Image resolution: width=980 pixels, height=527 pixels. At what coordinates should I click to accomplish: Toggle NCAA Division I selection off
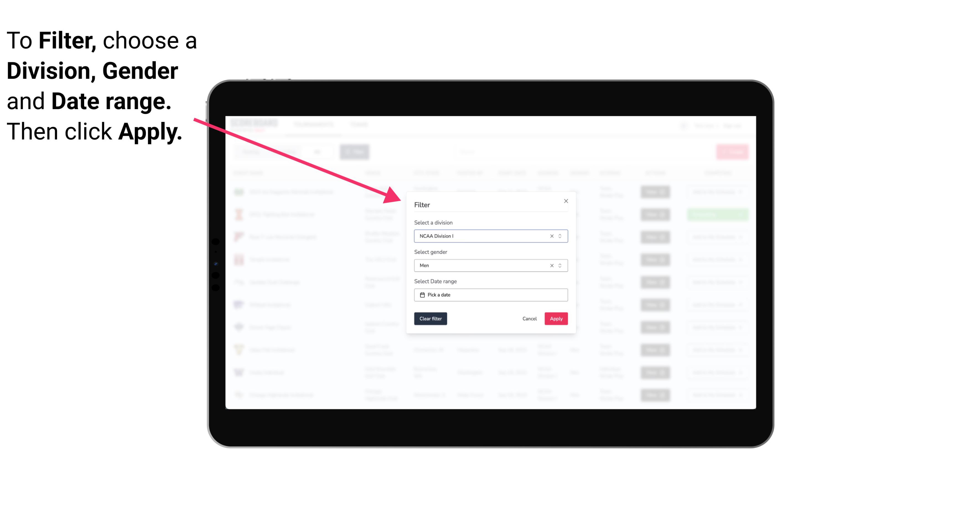pyautogui.click(x=551, y=236)
